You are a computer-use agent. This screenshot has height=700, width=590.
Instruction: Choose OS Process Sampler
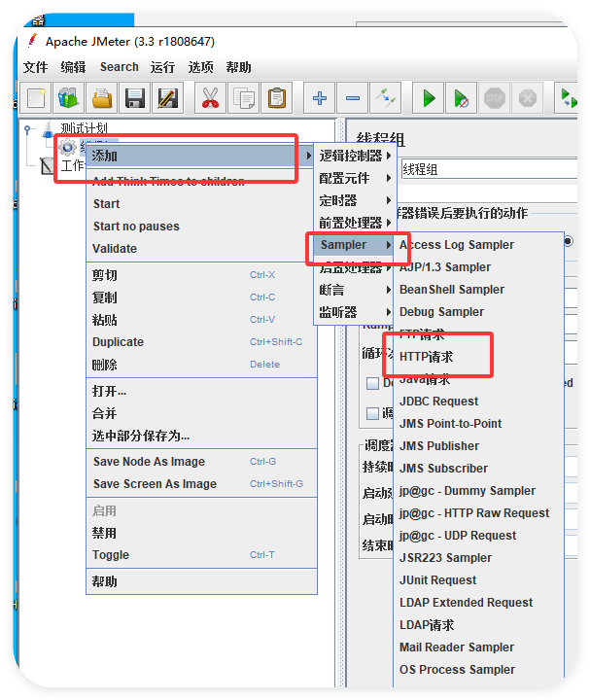coord(479,670)
